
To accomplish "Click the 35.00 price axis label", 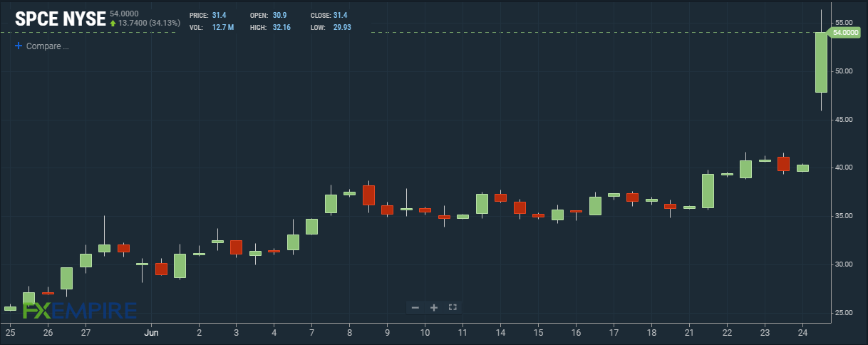I will pyautogui.click(x=845, y=216).
